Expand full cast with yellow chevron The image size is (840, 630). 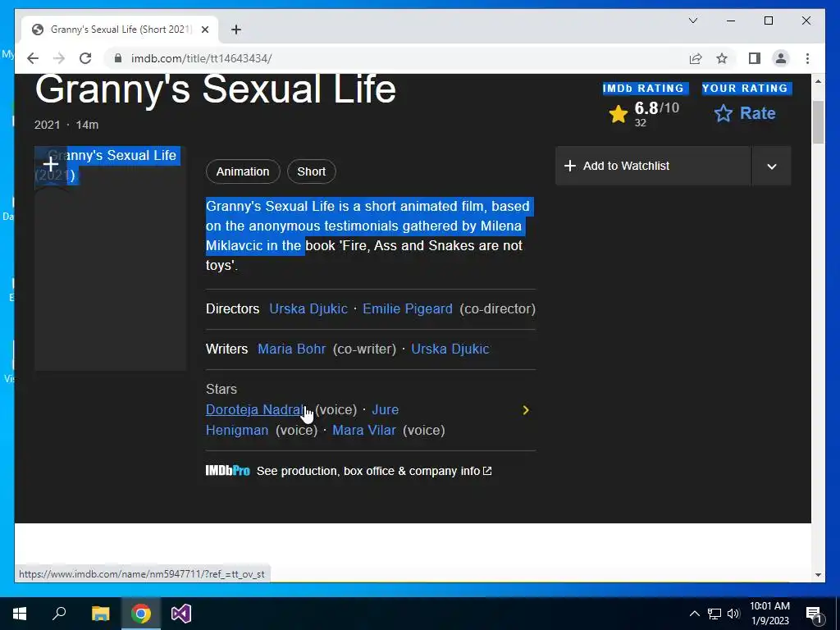coord(526,410)
